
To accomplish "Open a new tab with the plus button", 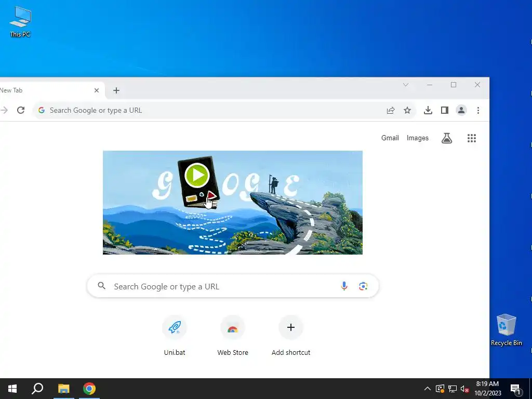I will pos(116,90).
